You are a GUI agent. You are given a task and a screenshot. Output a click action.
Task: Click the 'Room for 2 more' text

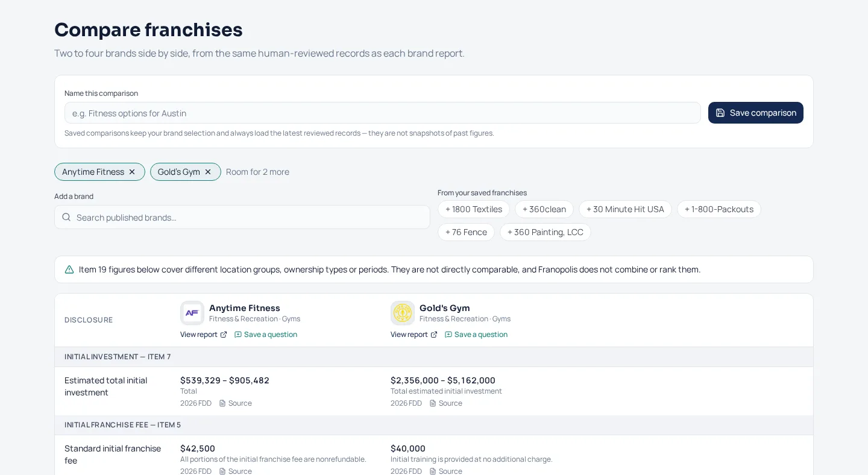click(257, 172)
